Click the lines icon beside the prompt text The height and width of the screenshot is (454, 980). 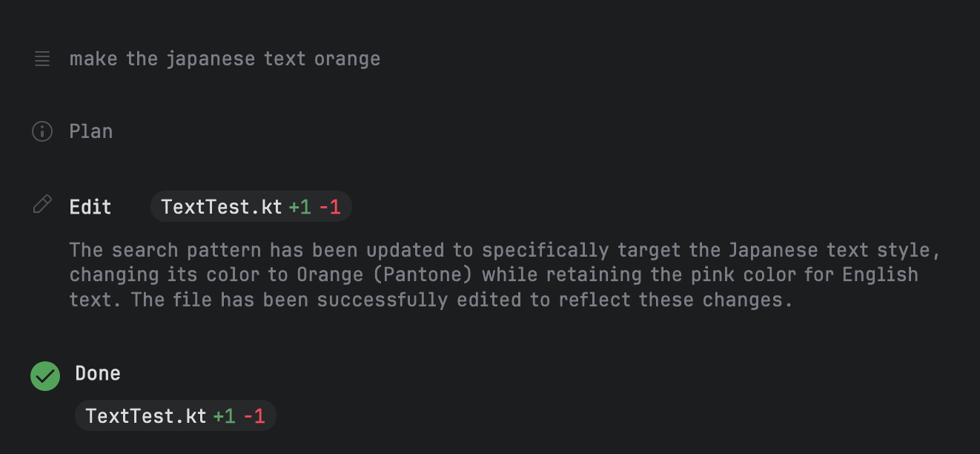pos(42,59)
